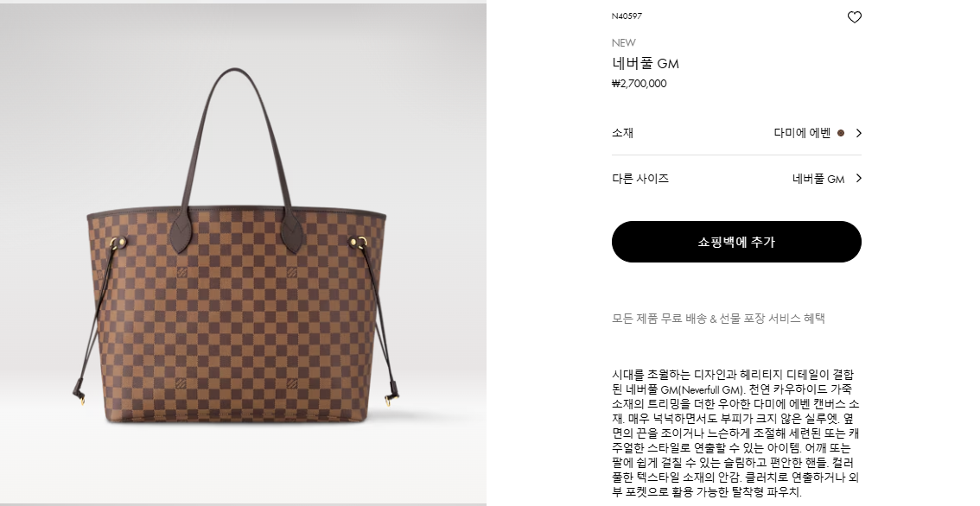Choose the 다미에 에벤 material value

[x=802, y=133]
